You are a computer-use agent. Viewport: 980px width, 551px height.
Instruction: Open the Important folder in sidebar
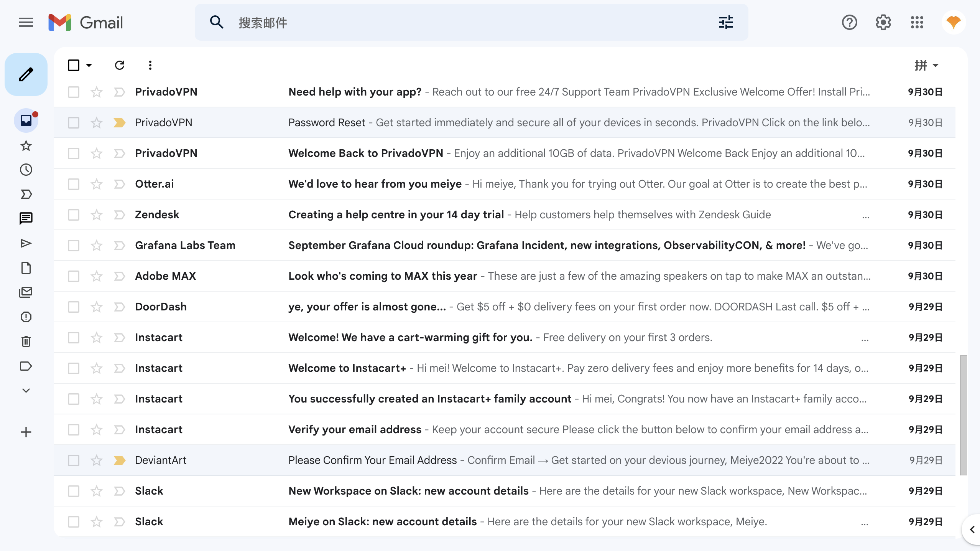coord(26,194)
